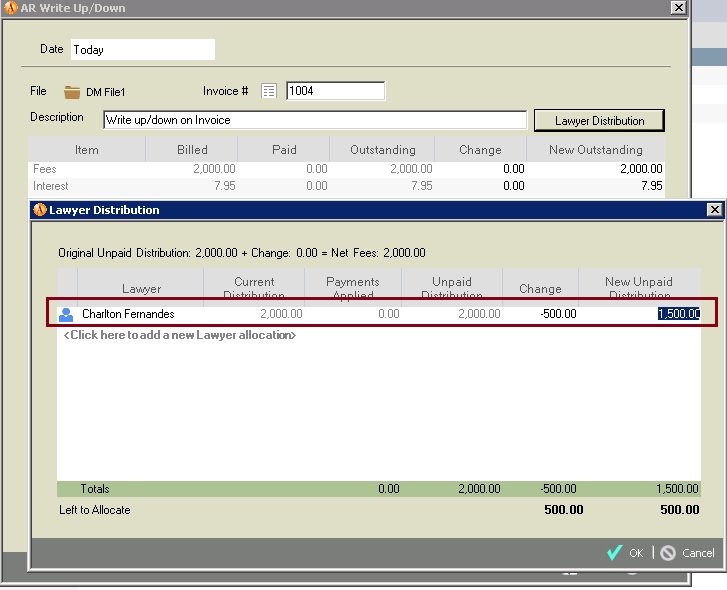Click the Original Unpaid Distribution summary line
Viewport: 727px width, 590px height.
pos(242,253)
